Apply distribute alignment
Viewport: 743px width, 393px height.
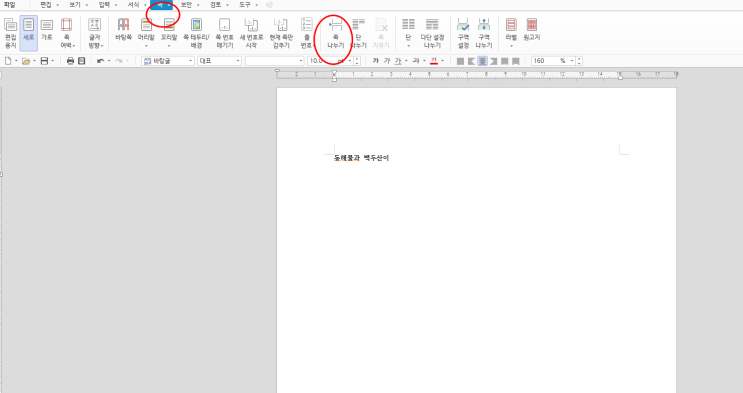pos(505,61)
